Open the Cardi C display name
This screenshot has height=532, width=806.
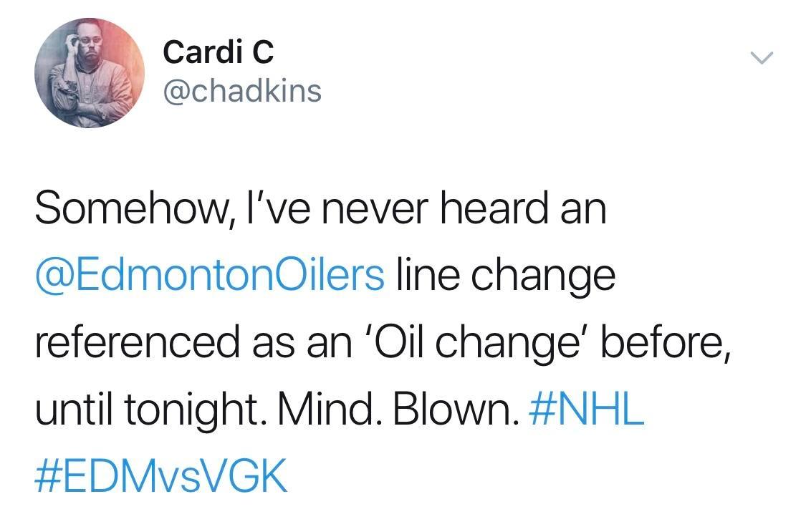pyautogui.click(x=218, y=52)
